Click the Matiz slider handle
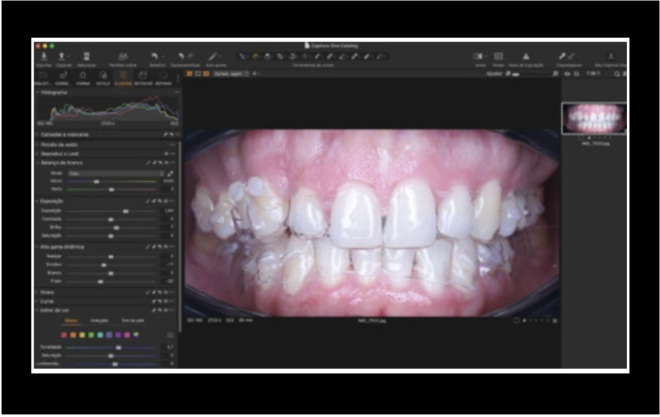660x417 pixels. click(111, 190)
